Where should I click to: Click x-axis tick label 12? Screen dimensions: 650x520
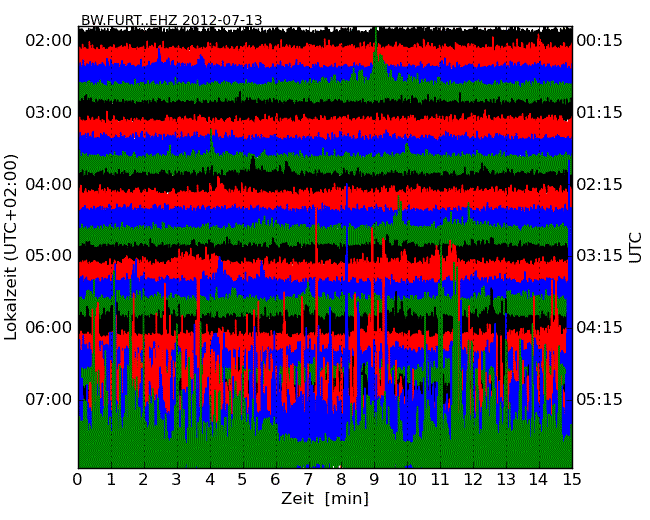point(473,479)
